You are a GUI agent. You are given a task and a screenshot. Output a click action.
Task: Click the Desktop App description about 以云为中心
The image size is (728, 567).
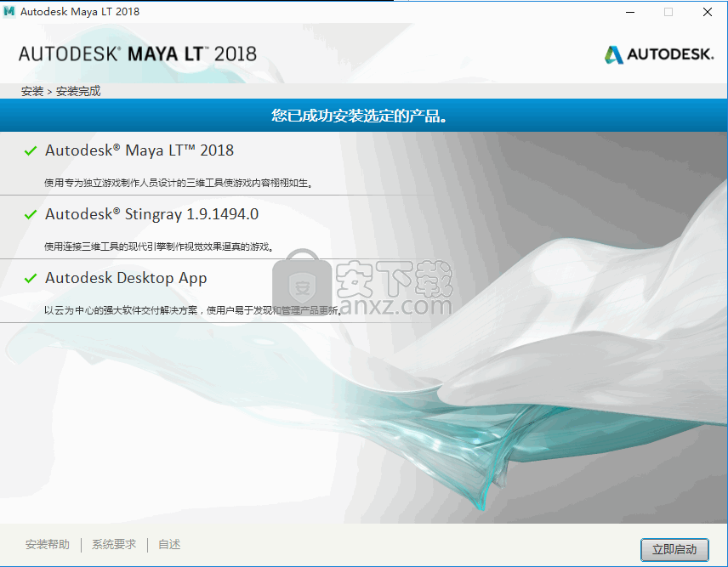194,310
